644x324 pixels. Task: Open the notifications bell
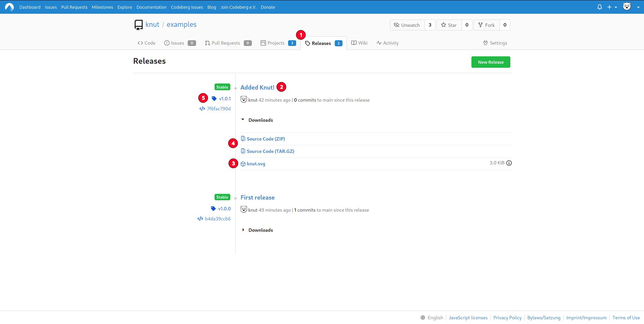[x=599, y=7]
